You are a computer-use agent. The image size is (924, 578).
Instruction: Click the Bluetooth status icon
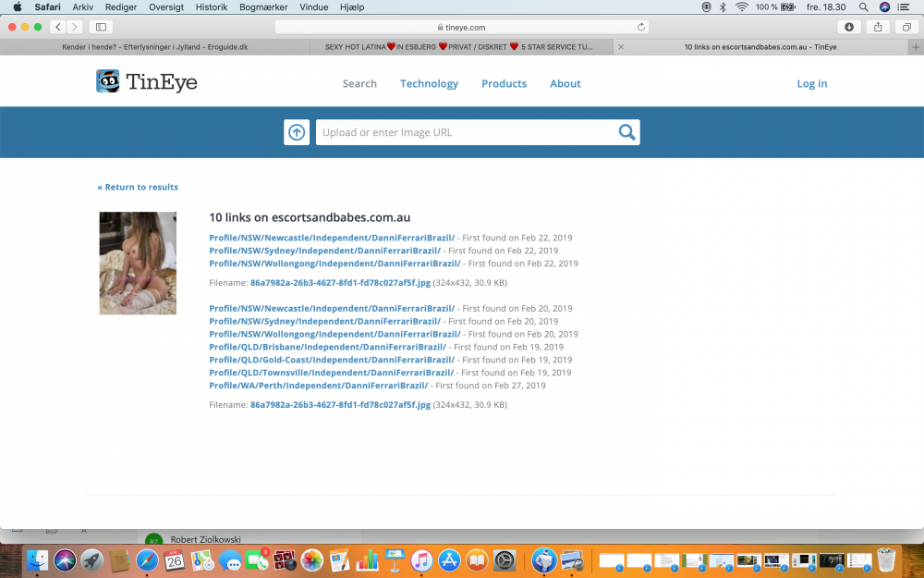723,7
